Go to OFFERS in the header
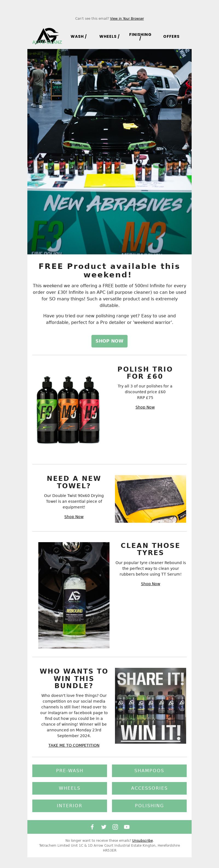 pyautogui.click(x=171, y=36)
